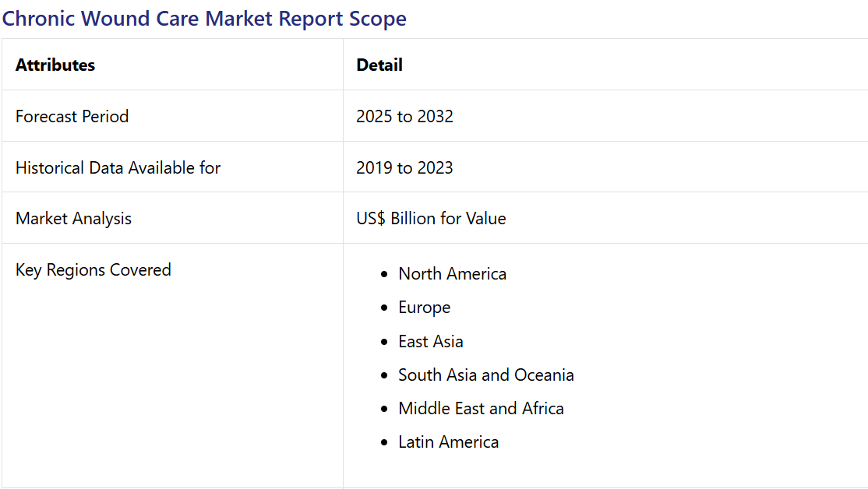Click the bullet point beside East Asia

coord(384,343)
